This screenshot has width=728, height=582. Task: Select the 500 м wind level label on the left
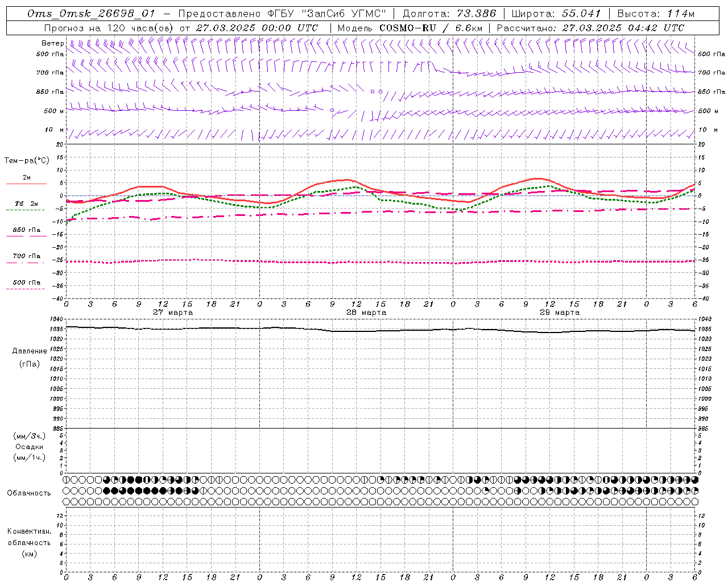click(x=54, y=111)
